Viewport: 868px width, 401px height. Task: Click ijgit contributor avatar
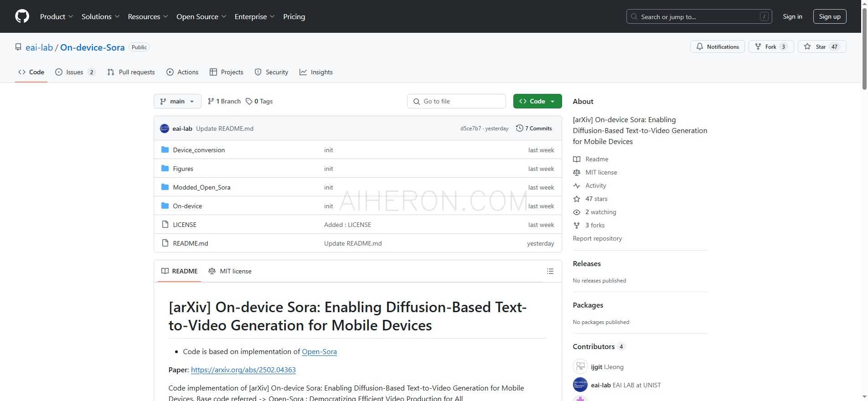pyautogui.click(x=580, y=366)
